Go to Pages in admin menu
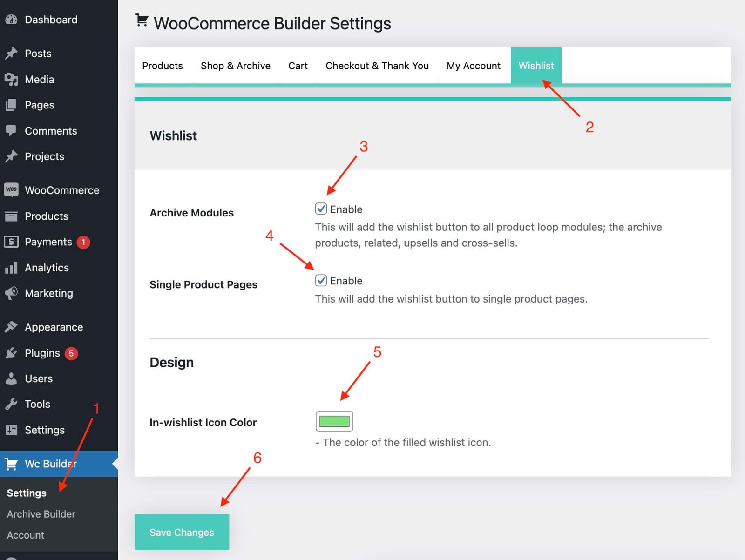The width and height of the screenshot is (745, 560). click(40, 105)
